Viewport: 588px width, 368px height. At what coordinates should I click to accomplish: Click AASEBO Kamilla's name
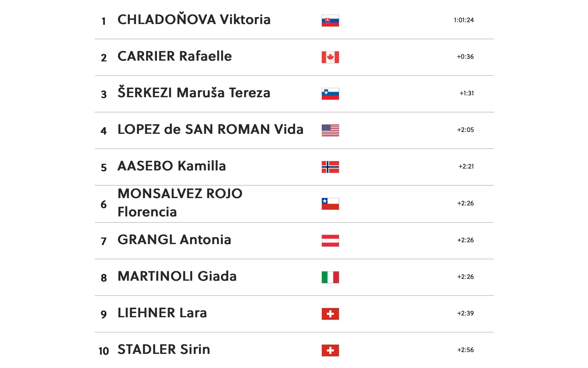coord(172,166)
